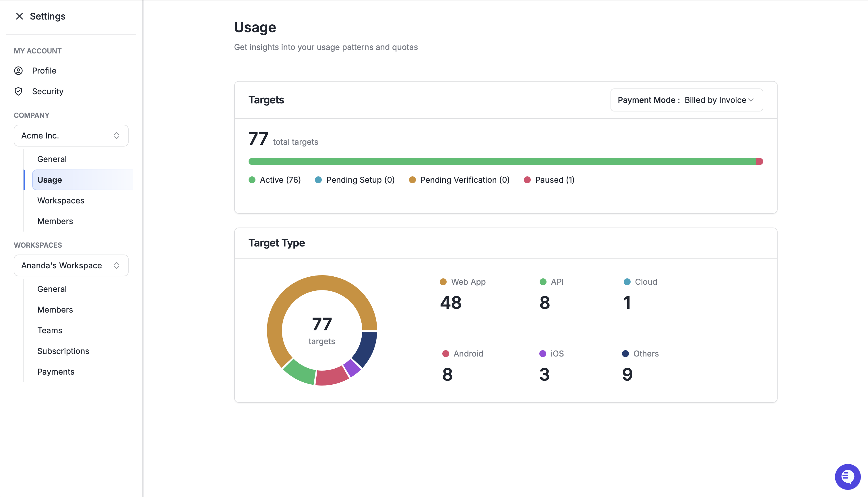The width and height of the screenshot is (868, 497).
Task: Click the Android legend red dot
Action: (445, 354)
